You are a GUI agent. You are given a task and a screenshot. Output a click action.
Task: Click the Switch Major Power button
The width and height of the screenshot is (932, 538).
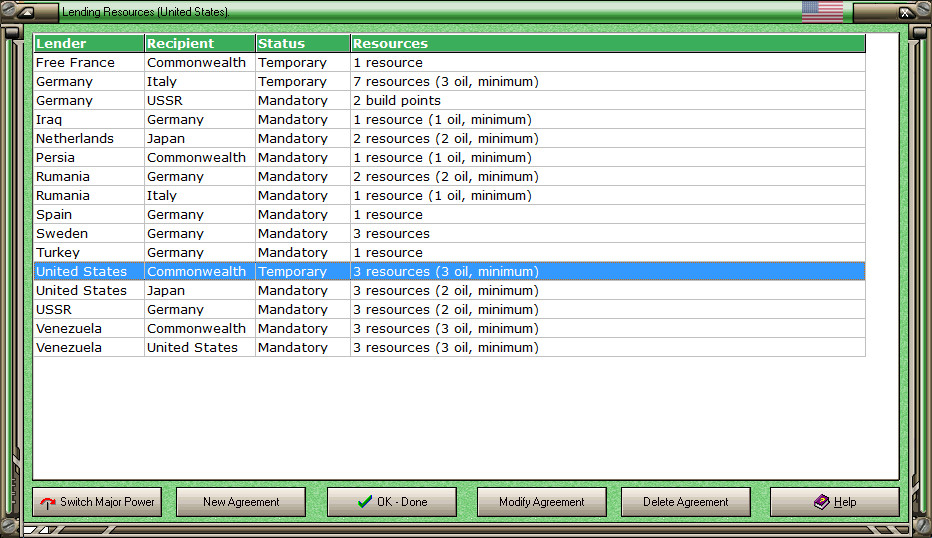(97, 502)
